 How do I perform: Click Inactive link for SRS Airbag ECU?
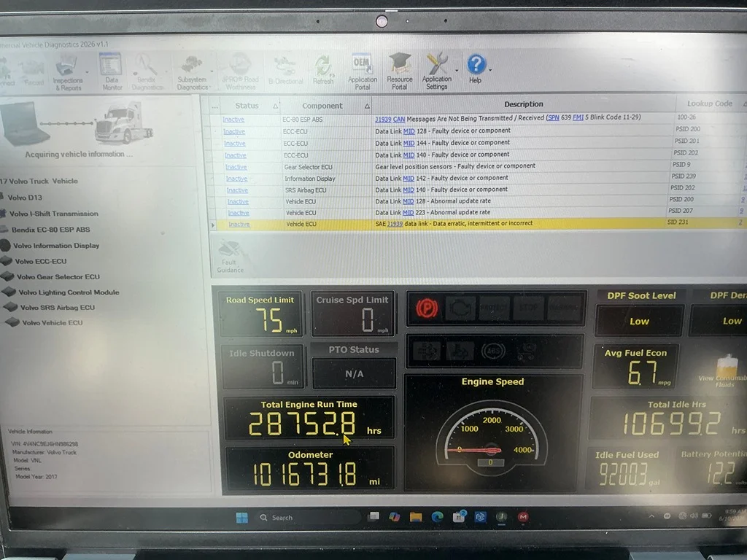pyautogui.click(x=237, y=190)
